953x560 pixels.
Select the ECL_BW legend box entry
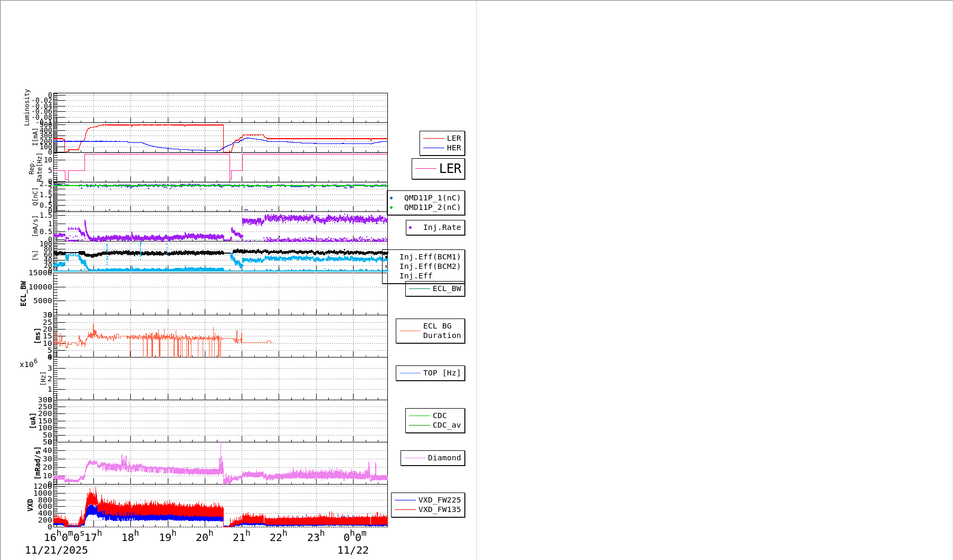coord(435,289)
